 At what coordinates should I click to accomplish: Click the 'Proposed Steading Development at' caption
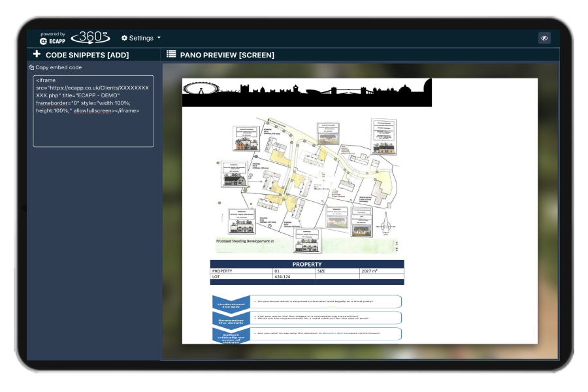245,241
